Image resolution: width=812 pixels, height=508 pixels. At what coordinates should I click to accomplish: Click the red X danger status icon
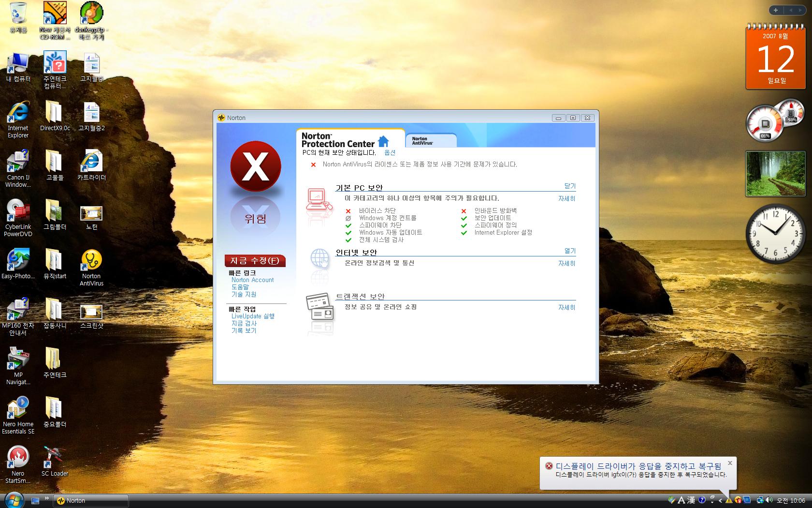click(256, 166)
